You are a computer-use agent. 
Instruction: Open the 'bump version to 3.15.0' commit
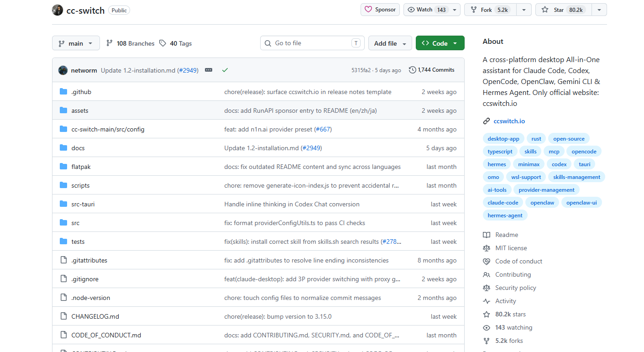278,316
